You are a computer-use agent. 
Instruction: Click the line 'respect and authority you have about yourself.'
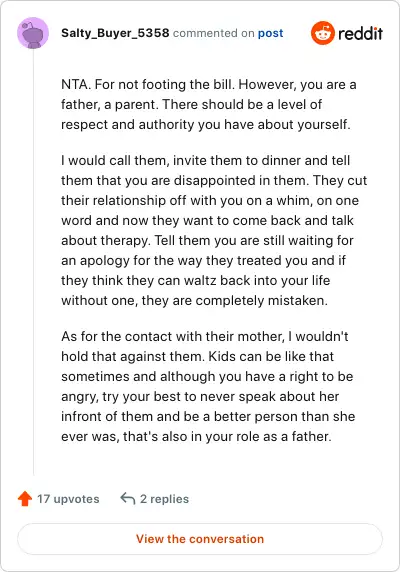tap(206, 125)
